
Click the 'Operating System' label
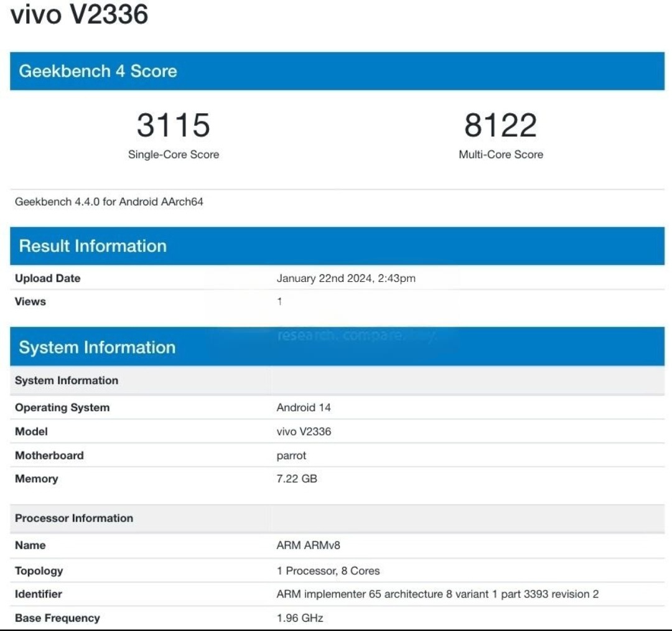pyautogui.click(x=62, y=408)
